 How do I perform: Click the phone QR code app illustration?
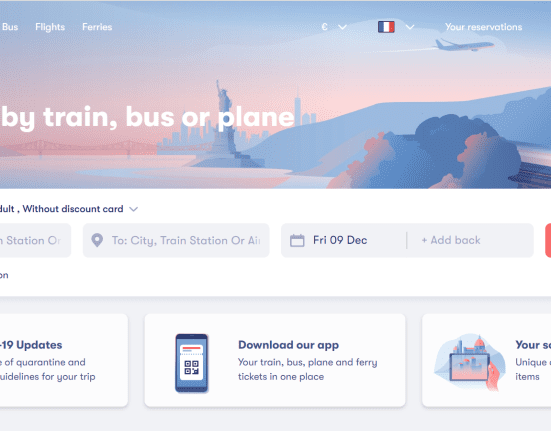[192, 363]
